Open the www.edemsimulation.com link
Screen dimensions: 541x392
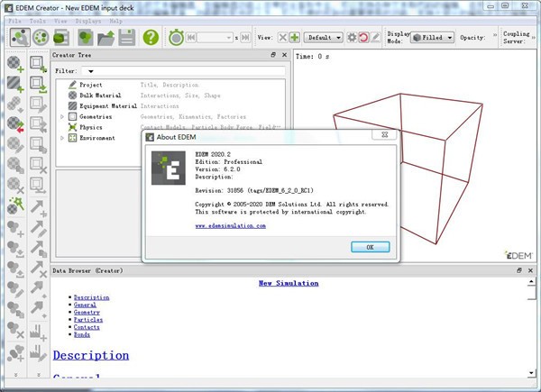click(230, 225)
